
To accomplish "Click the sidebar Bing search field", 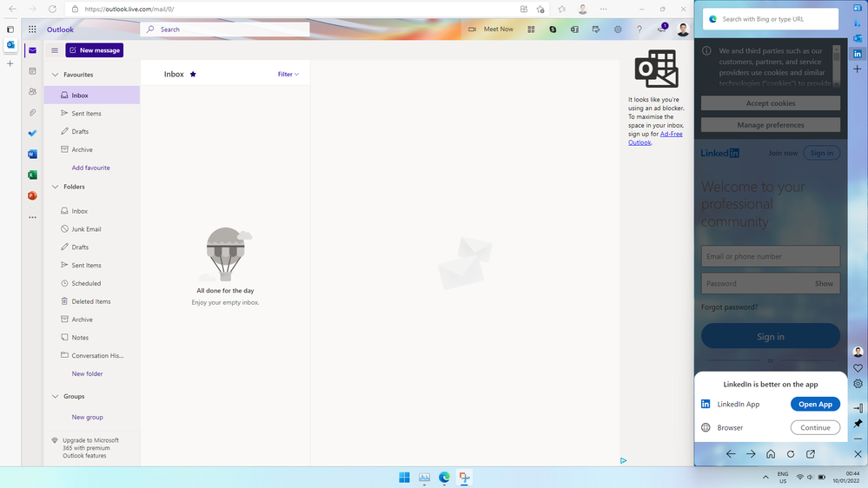I will point(771,19).
